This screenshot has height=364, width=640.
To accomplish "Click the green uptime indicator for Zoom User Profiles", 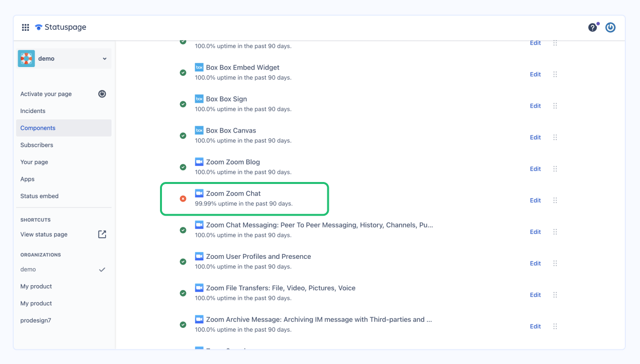I will tap(183, 261).
